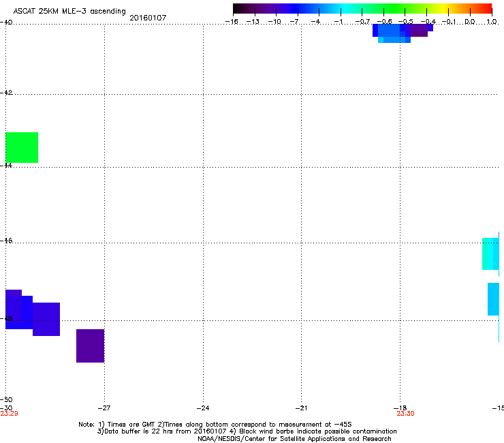504x443 pixels.
Task: Click the latitude axis label '-50'
Action: pos(6,399)
